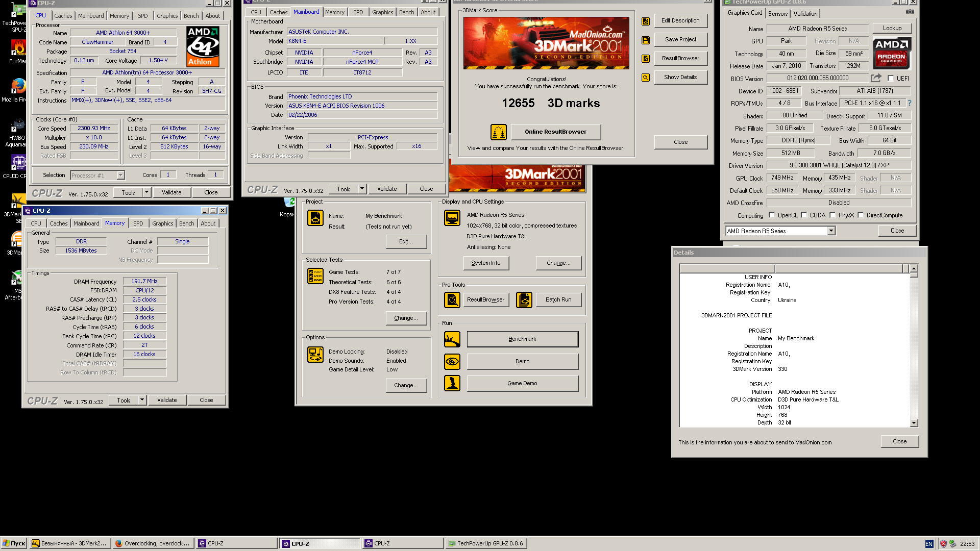
Task: Click the Game Demo icon
Action: pyautogui.click(x=452, y=383)
